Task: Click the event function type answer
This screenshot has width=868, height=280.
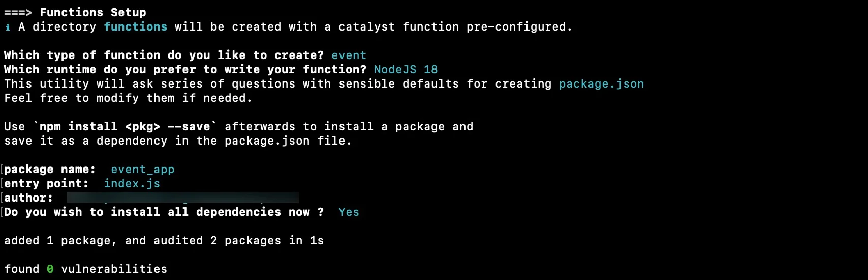Action: point(349,55)
